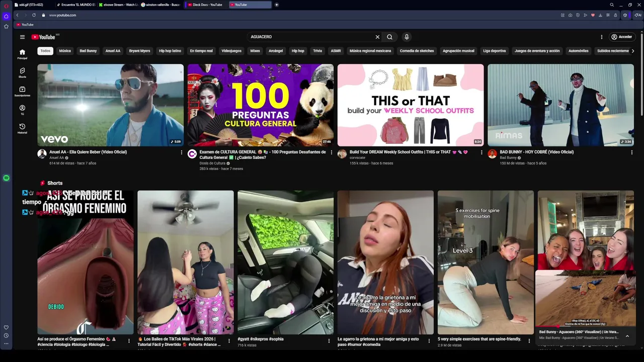Open the sidebar three-dot setup menu
This screenshot has height=362, width=644.
6,343
